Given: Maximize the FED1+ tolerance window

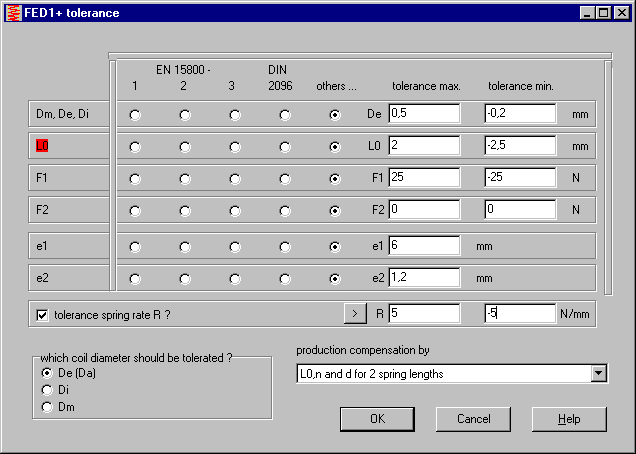Looking at the screenshot, I should pyautogui.click(x=603, y=13).
